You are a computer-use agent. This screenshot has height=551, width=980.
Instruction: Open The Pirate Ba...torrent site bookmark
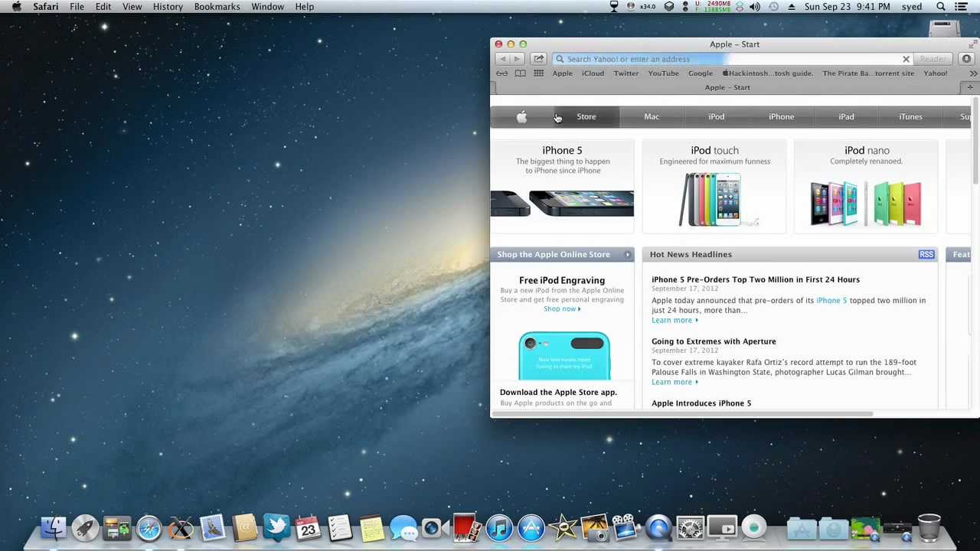pyautogui.click(x=868, y=73)
